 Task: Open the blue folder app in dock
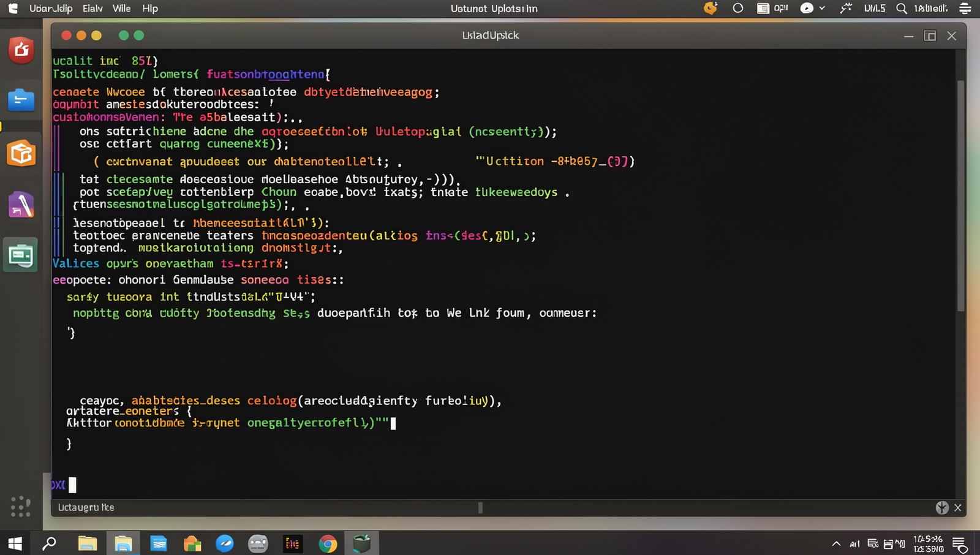(21, 100)
